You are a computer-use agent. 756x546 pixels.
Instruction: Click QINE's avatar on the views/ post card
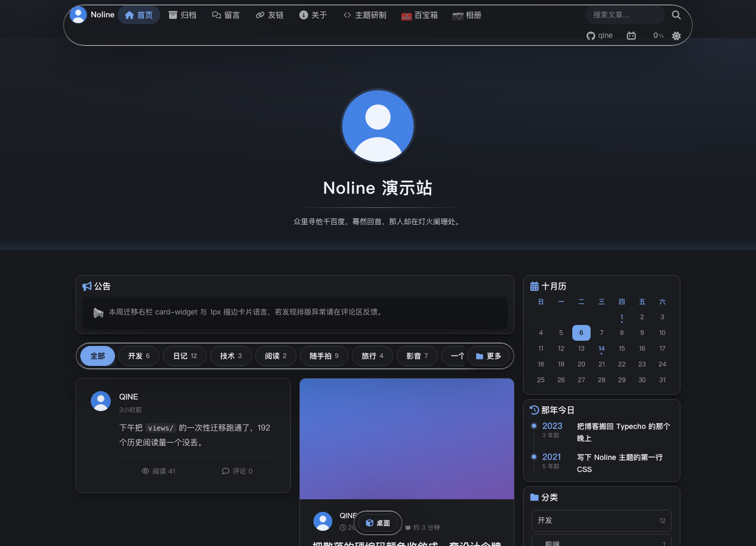[x=101, y=401]
